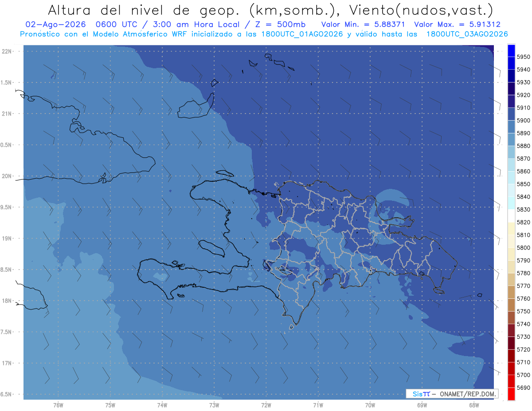Click the 5900 legend label
The width and height of the screenshot is (532, 411).
[524, 120]
